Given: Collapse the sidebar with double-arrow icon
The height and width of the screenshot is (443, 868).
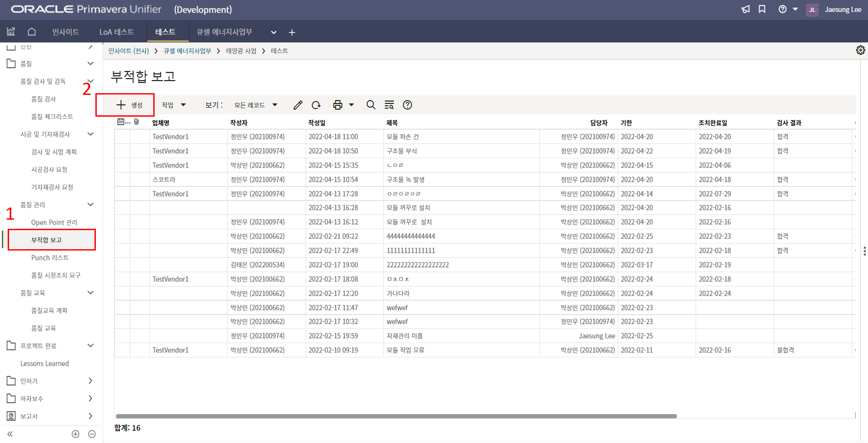Looking at the screenshot, I should 10,434.
